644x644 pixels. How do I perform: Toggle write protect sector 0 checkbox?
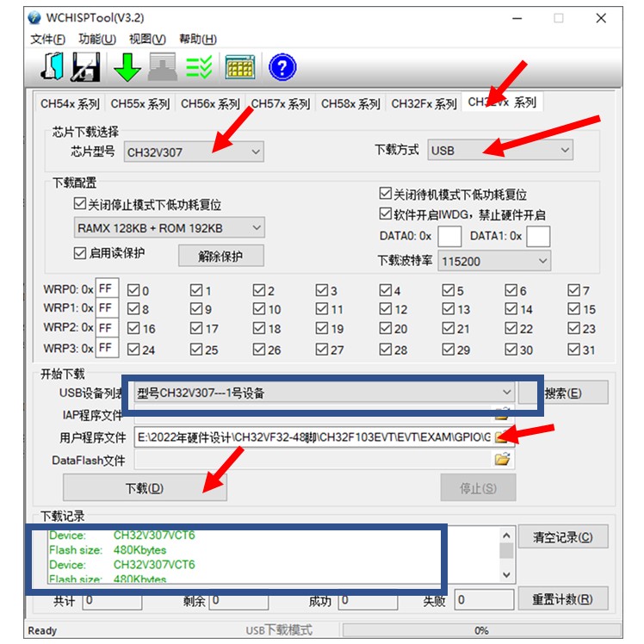tap(133, 290)
